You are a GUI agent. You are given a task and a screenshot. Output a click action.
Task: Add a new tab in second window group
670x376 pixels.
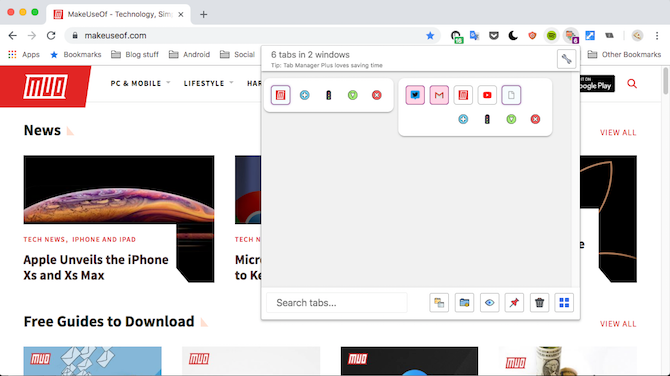click(x=463, y=119)
